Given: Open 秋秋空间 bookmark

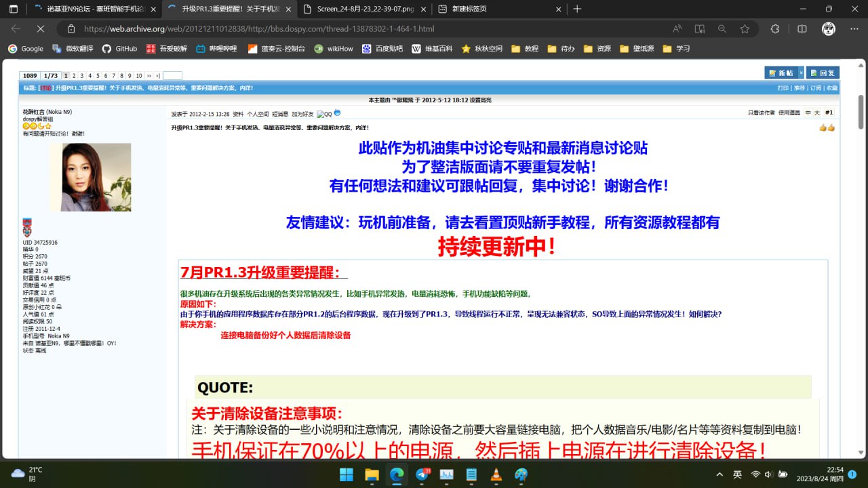Looking at the screenshot, I should (482, 49).
